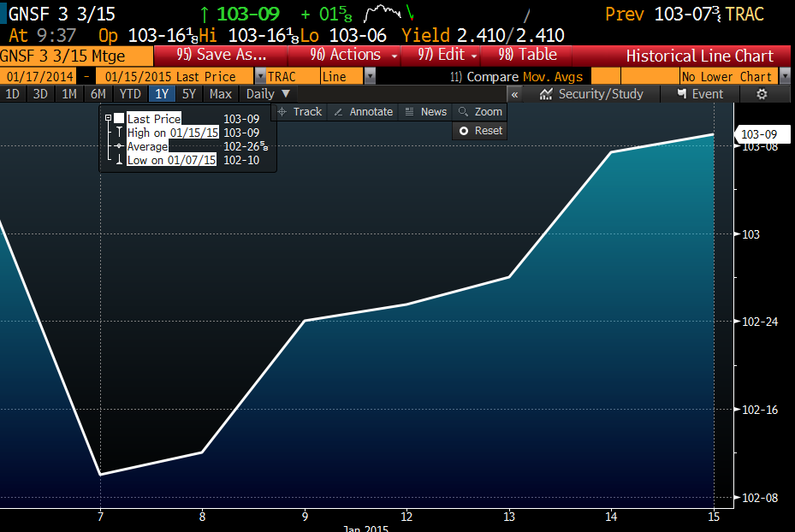Collapse side panel with double-arrow icon

(515, 94)
